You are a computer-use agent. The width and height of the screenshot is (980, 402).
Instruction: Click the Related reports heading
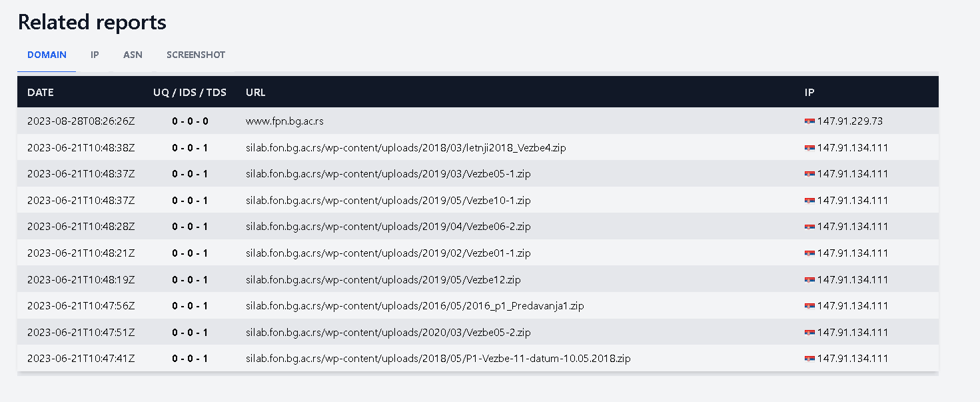92,22
